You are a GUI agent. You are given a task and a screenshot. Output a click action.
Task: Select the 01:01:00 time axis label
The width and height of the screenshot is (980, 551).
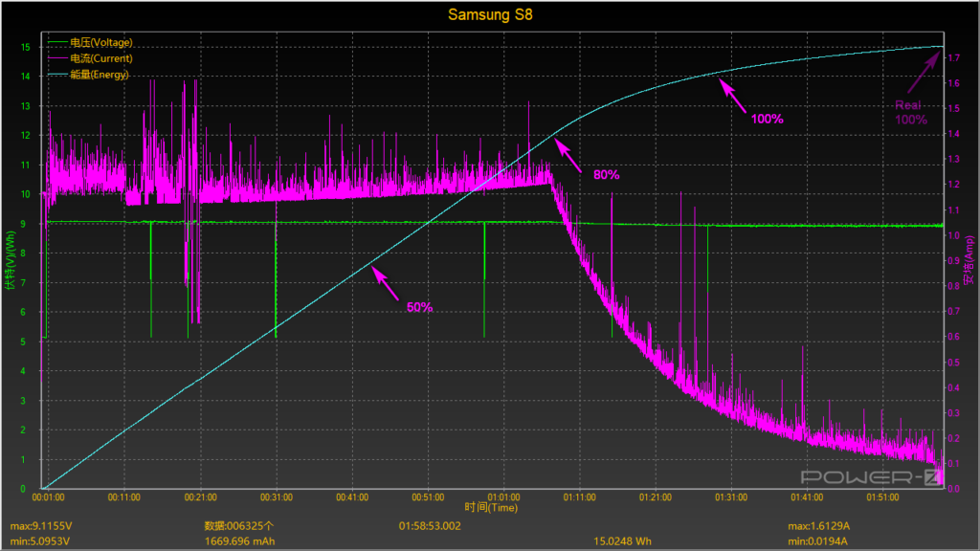coord(503,497)
